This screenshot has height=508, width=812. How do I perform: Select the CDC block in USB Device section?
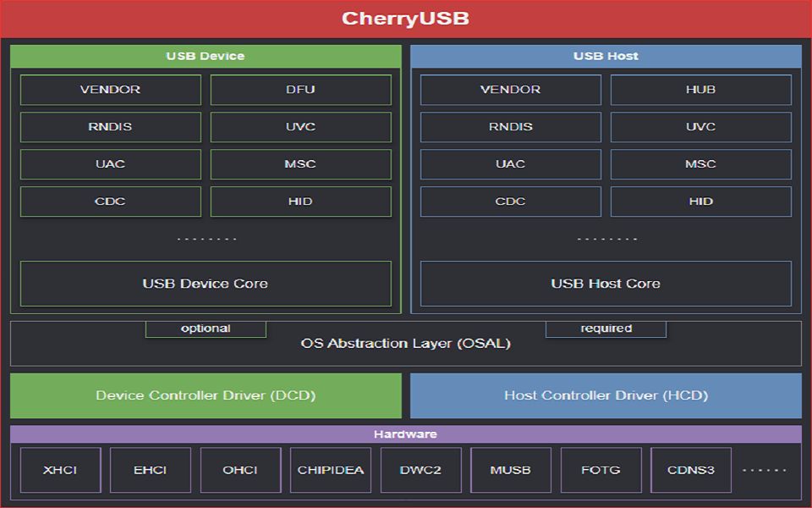110,202
